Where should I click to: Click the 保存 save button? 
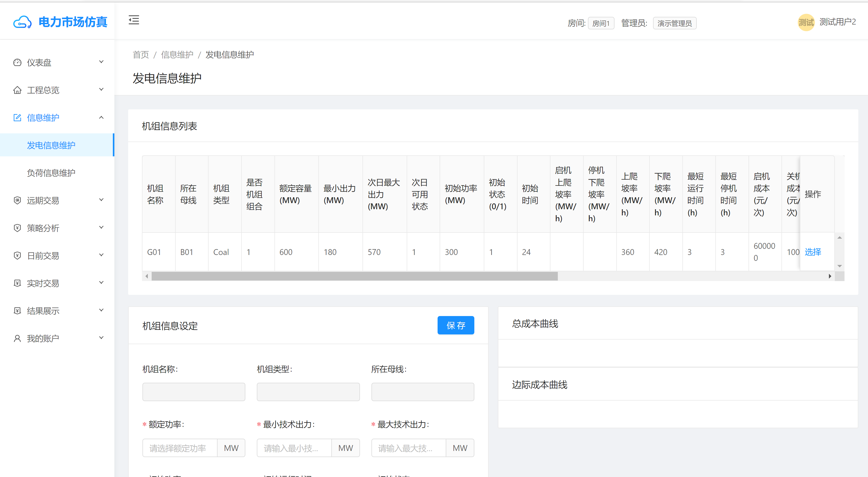point(455,325)
